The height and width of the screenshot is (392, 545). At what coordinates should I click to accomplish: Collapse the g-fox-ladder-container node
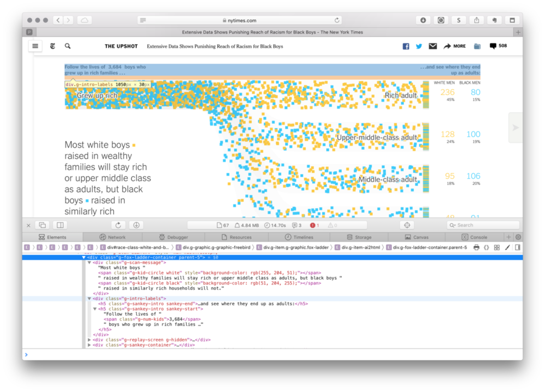(x=84, y=257)
